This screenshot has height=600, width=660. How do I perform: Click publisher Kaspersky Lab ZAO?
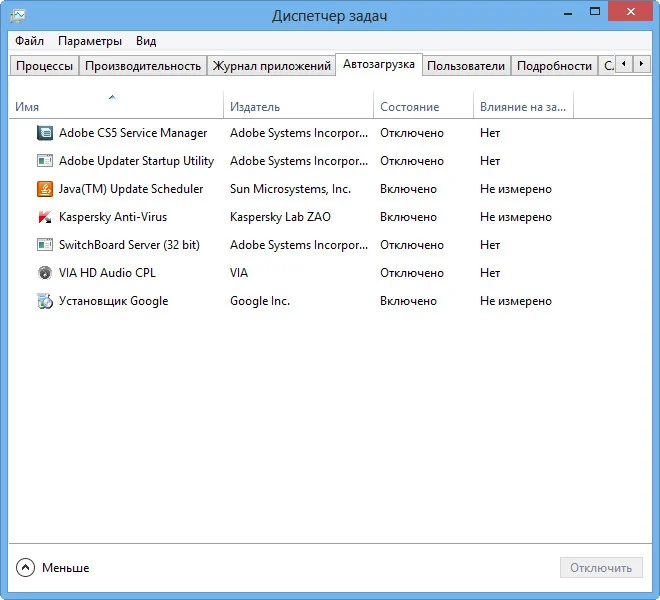[280, 217]
